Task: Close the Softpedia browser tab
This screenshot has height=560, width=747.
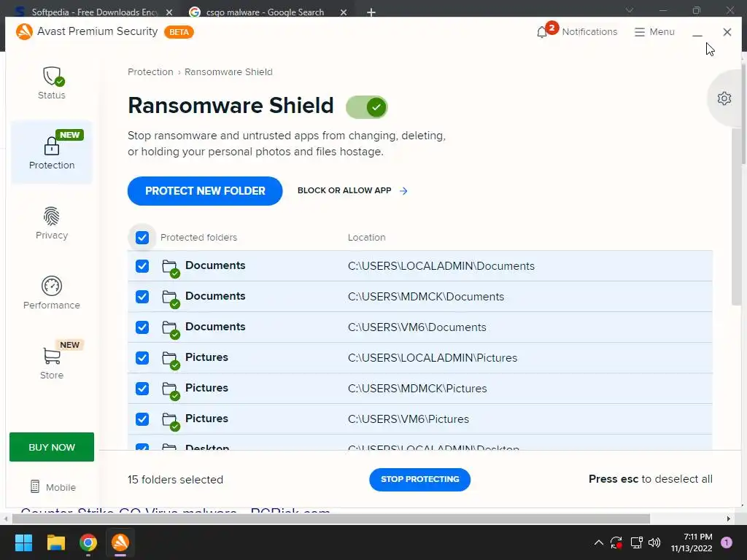Action: (x=169, y=12)
